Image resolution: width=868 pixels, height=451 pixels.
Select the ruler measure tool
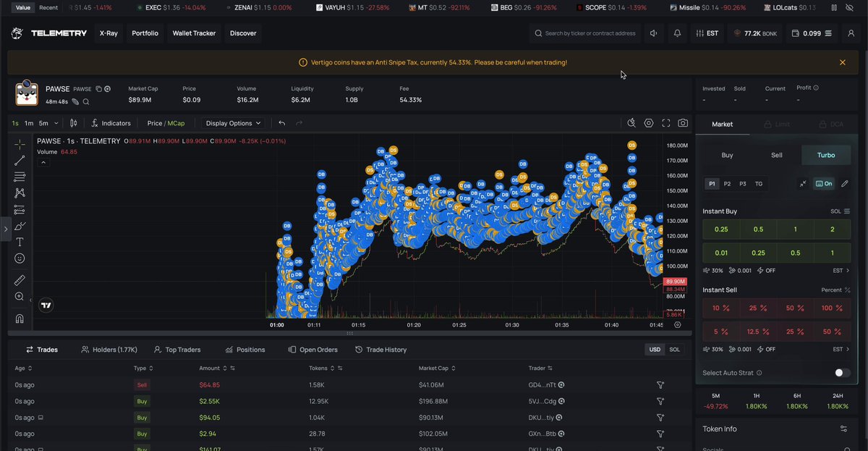click(x=20, y=279)
